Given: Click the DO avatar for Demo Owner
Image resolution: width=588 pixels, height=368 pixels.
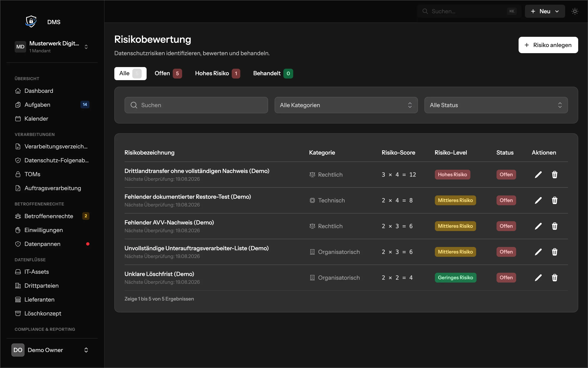Looking at the screenshot, I should coord(18,350).
